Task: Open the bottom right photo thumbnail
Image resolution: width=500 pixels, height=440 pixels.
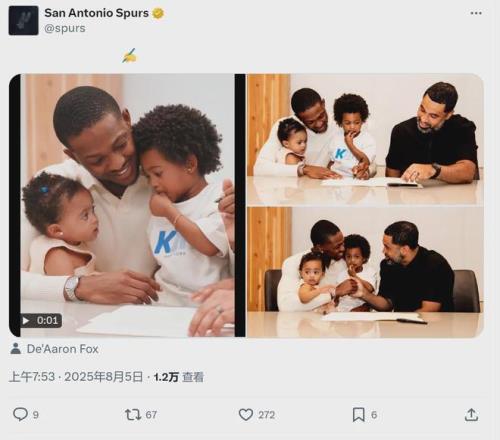Action: tap(365, 272)
